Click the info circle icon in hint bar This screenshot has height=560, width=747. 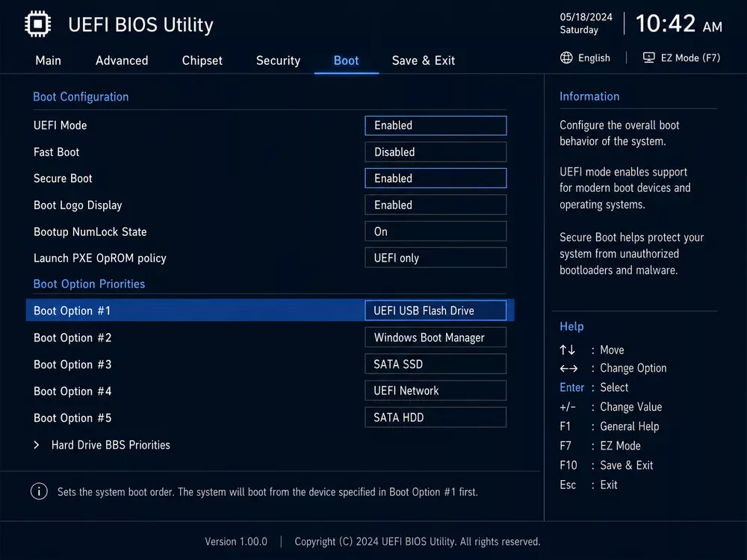(39, 491)
